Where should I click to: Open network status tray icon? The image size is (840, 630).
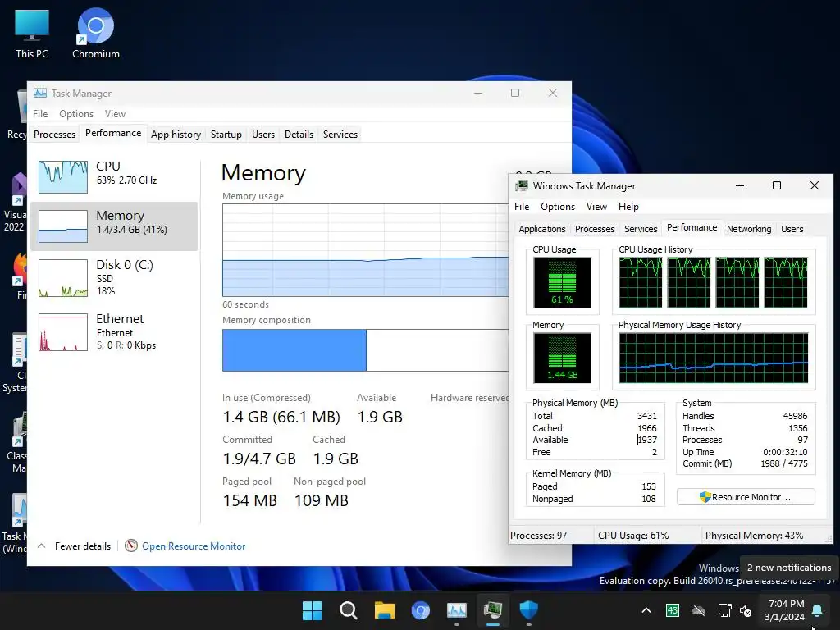(725, 610)
